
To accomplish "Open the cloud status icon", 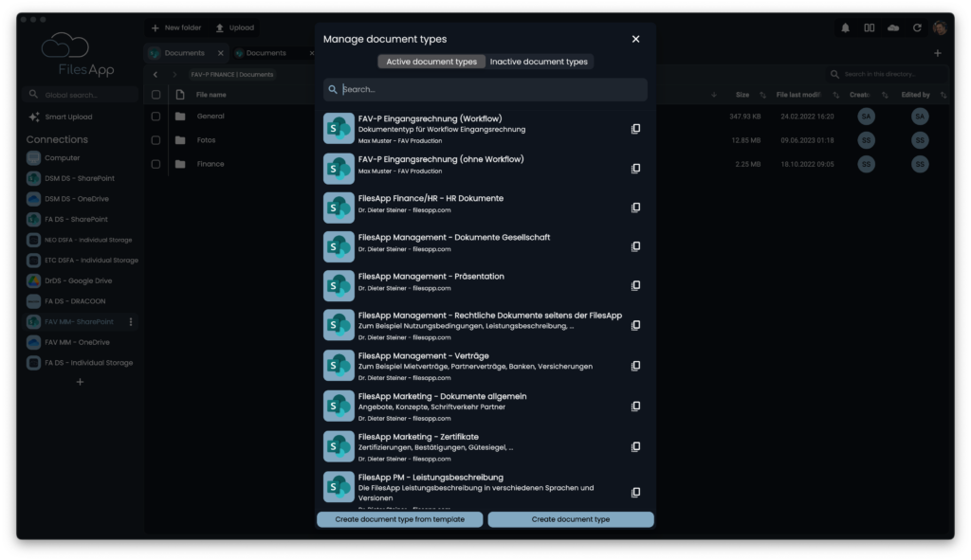I will click(893, 27).
